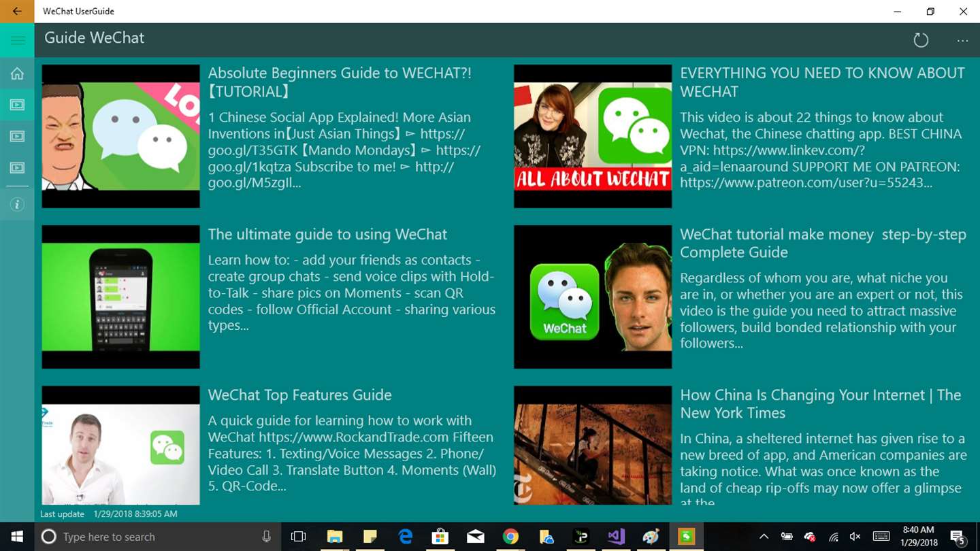The image size is (980, 551).
Task: Open the more options ellipsis menu
Action: click(x=962, y=40)
